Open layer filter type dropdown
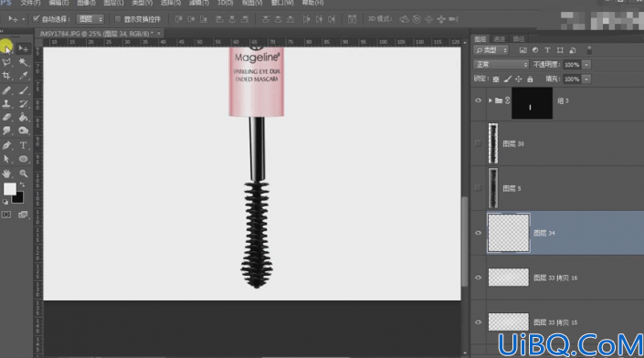The image size is (644, 358). [x=491, y=50]
